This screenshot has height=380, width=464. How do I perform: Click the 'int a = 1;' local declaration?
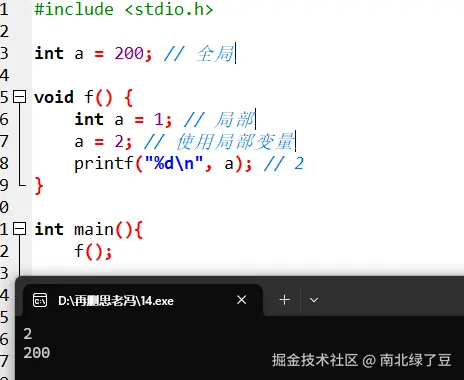click(123, 119)
